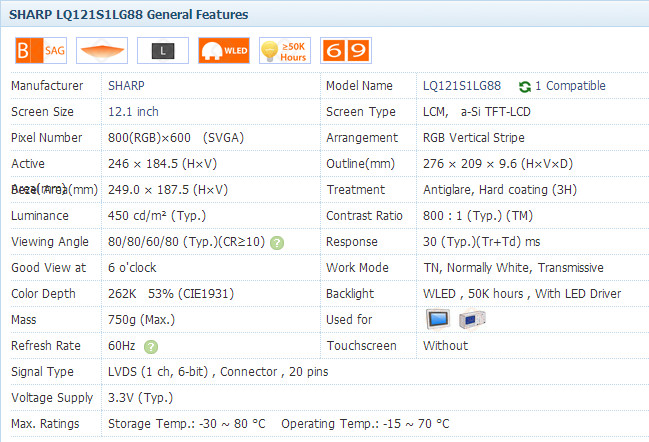Click the 750g (Max.) mass value

[x=141, y=320]
